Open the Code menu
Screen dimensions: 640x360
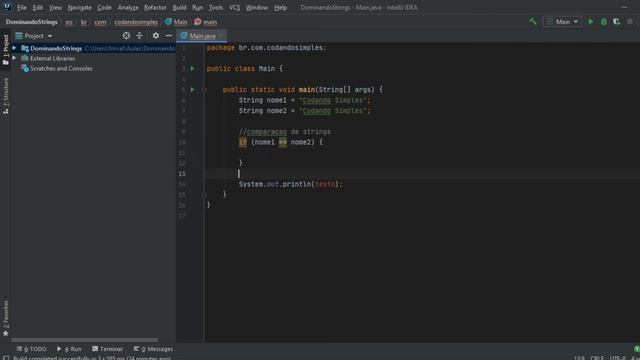tap(104, 7)
